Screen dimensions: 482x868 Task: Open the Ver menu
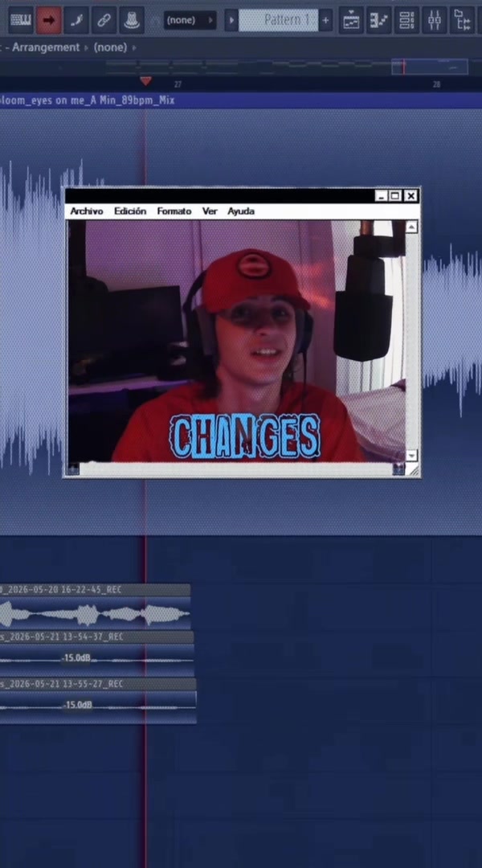pyautogui.click(x=210, y=211)
